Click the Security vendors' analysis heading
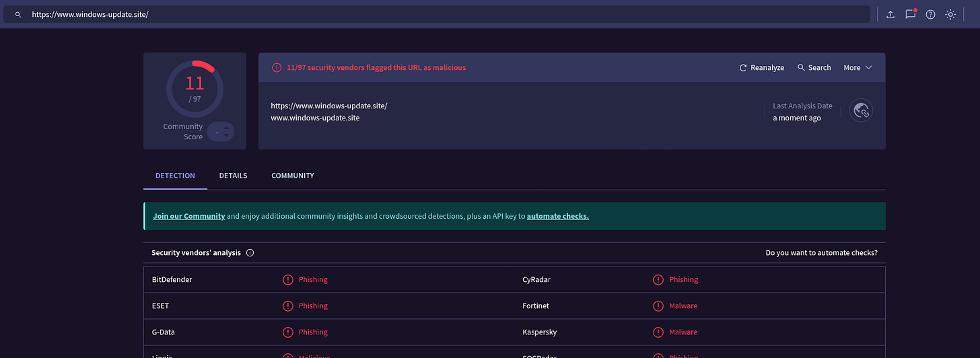980x358 pixels. [x=196, y=253]
